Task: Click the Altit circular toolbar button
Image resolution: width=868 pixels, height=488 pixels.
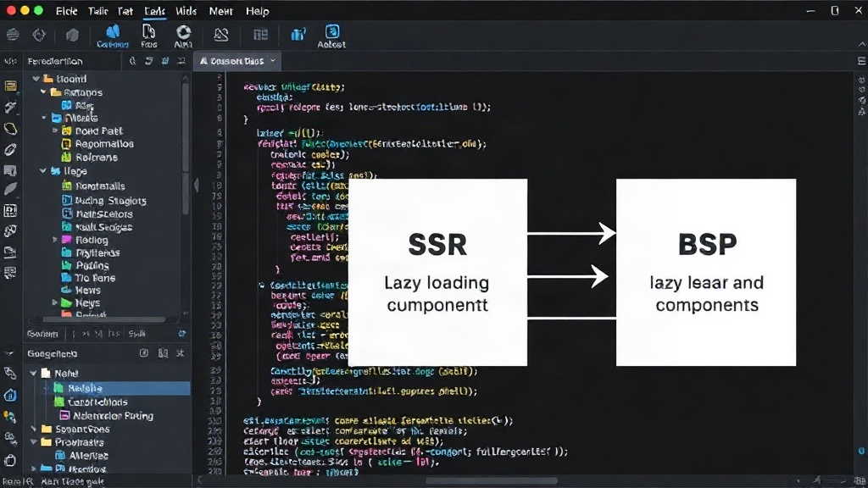Action: [183, 36]
